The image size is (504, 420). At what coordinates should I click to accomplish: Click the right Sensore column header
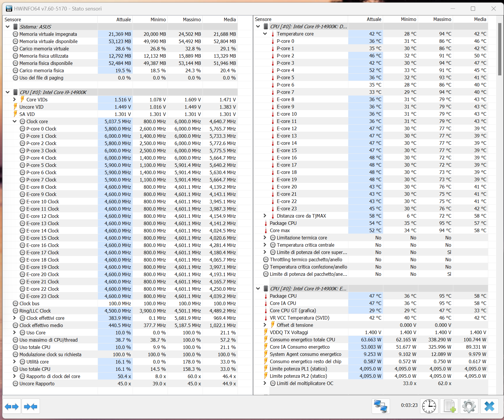(x=301, y=19)
